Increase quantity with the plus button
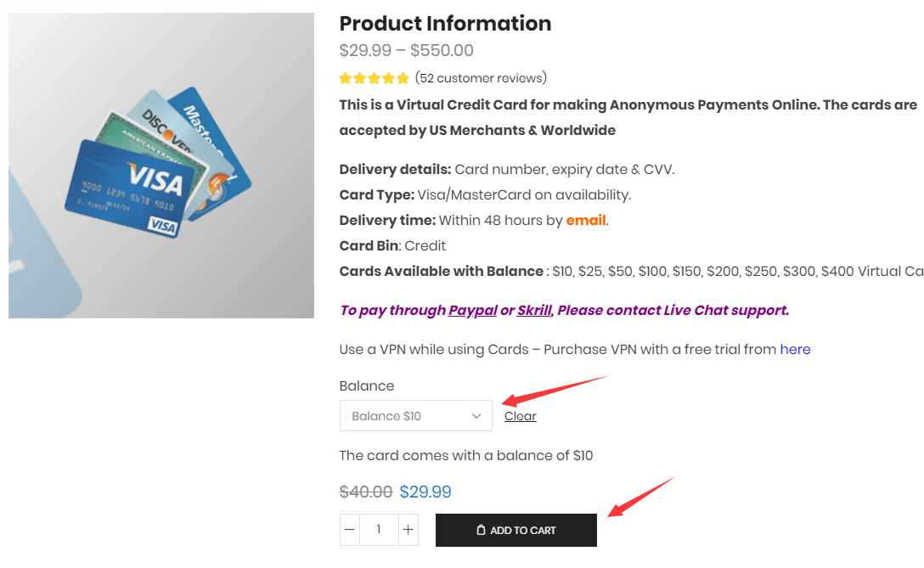 (x=408, y=530)
